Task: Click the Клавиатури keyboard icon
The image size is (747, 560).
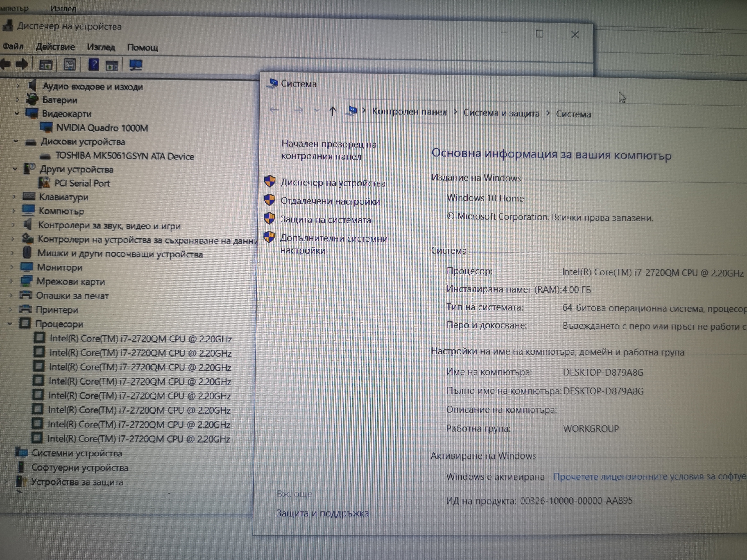Action: click(29, 196)
